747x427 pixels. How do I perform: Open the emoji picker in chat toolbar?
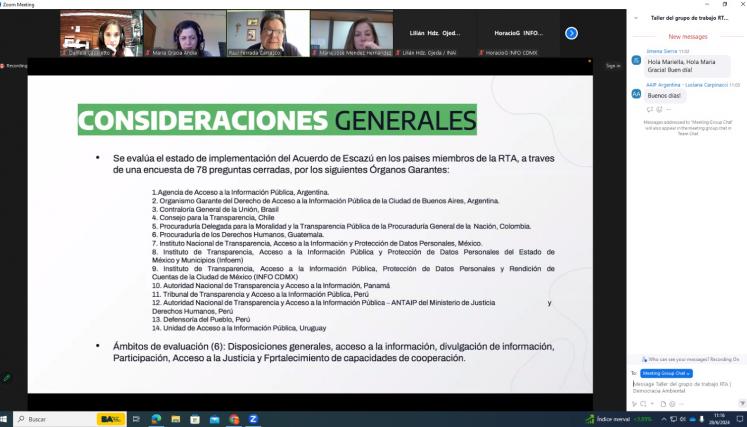pyautogui.click(x=672, y=404)
